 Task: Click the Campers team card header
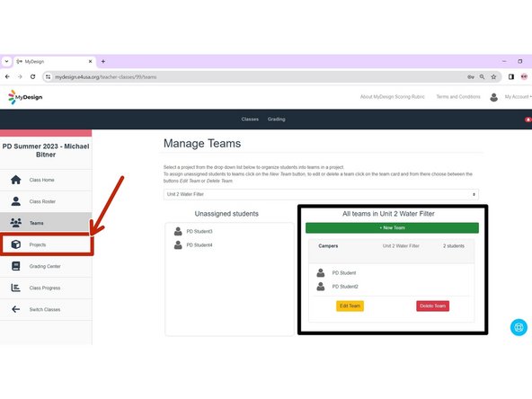(391, 251)
